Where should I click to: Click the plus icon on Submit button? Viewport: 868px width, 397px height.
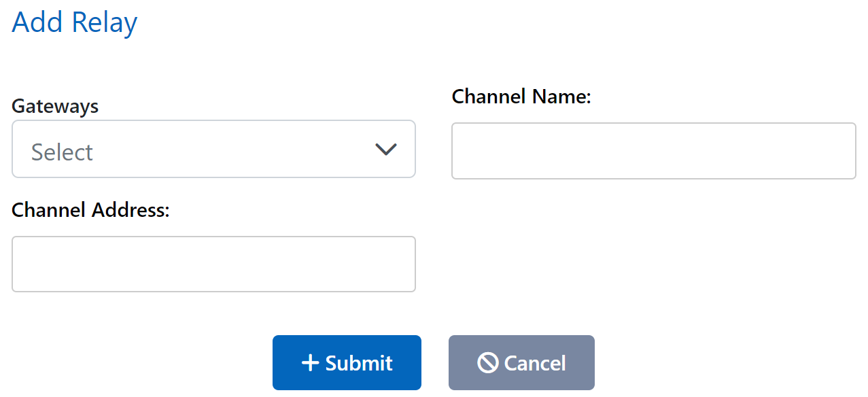(312, 362)
